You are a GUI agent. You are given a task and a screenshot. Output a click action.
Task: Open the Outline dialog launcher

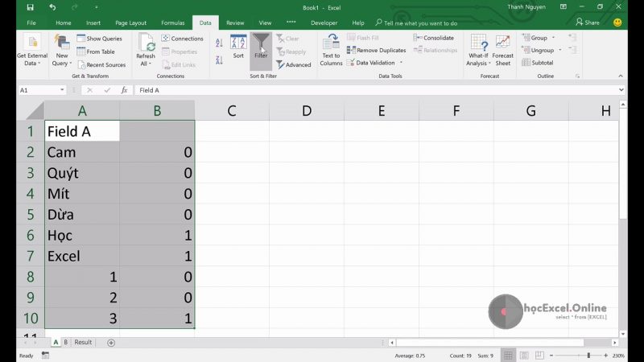[x=577, y=76]
